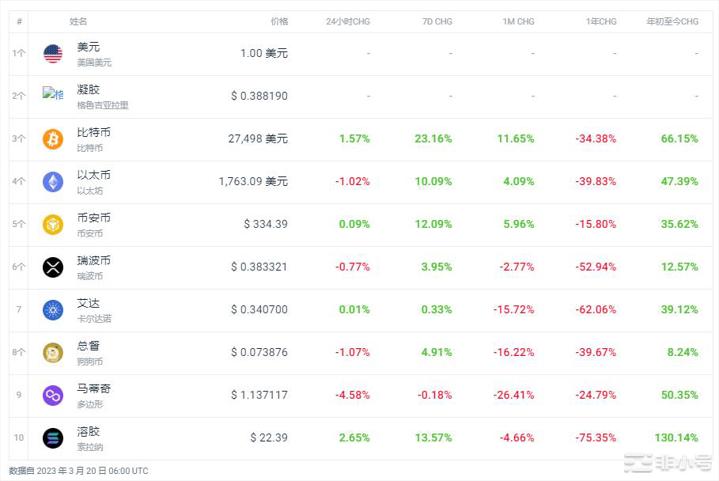Click the US dollar flag icon
Viewport: 719px width, 481px height.
pos(53,54)
